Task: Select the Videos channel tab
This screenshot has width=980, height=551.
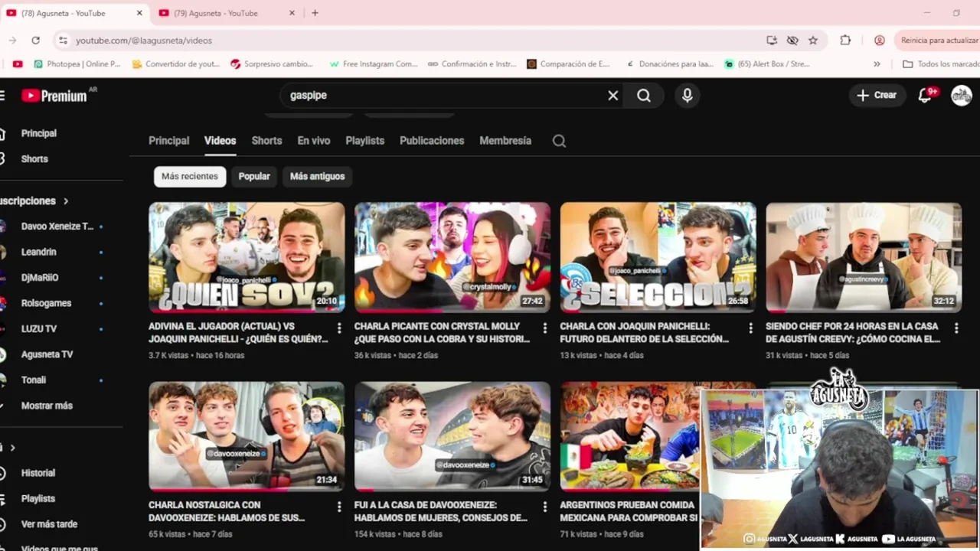Action: click(x=220, y=141)
